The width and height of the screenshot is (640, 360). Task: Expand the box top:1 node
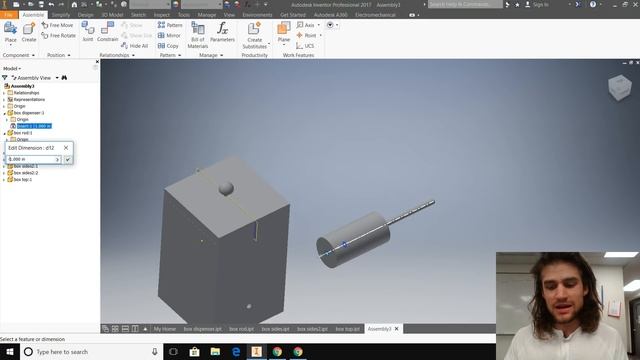click(4, 180)
